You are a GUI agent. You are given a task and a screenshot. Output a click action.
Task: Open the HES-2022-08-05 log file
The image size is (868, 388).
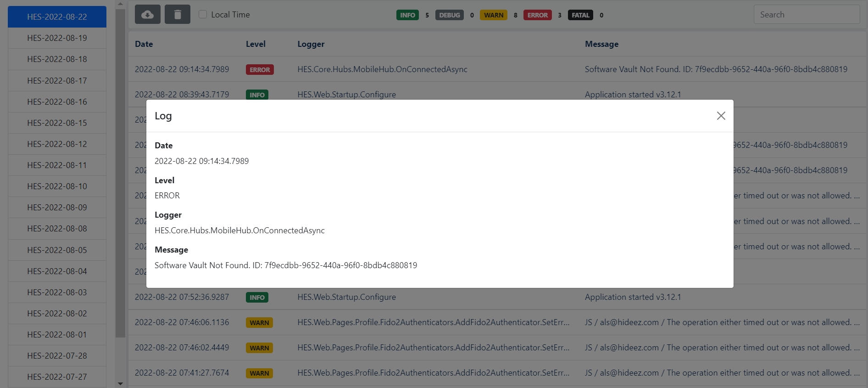pyautogui.click(x=57, y=250)
